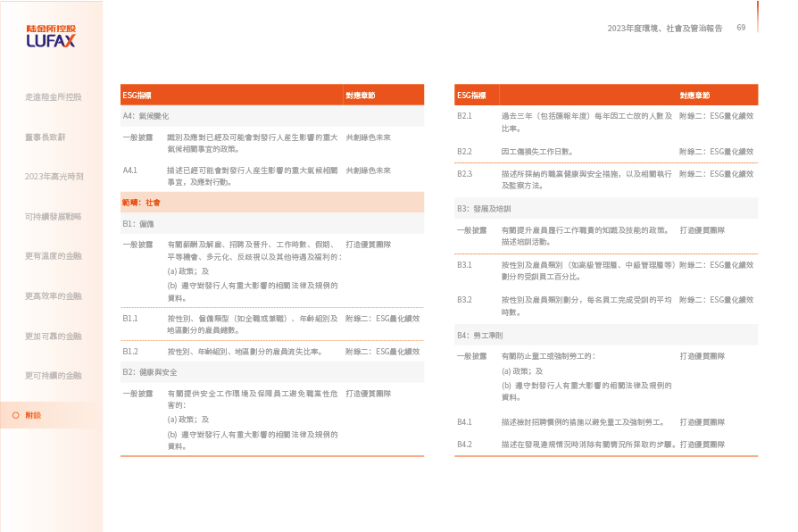Open 打造優質團隊 link in the B4.1 row
The height and width of the screenshot is (532, 798).
pos(702,421)
